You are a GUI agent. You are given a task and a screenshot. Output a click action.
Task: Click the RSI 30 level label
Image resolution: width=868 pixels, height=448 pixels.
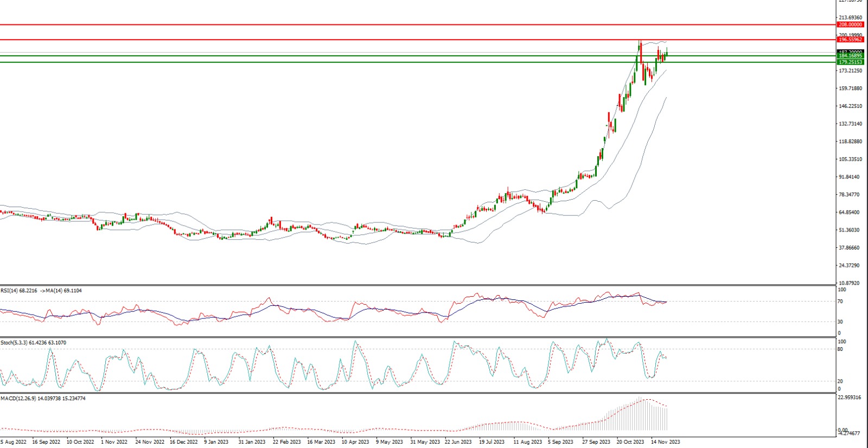pyautogui.click(x=840, y=322)
